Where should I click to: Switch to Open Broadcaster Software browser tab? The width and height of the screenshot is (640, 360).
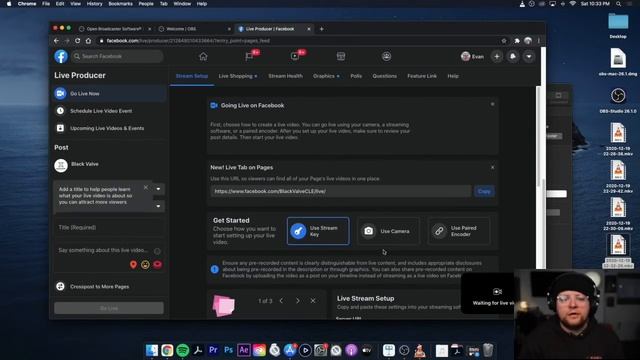[x=114, y=29]
